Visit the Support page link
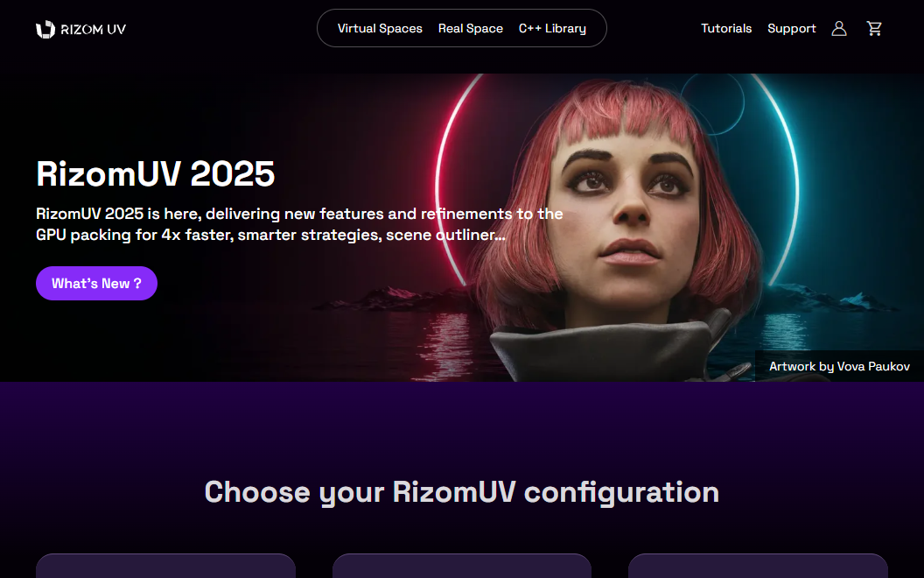The image size is (924, 578). click(x=791, y=28)
